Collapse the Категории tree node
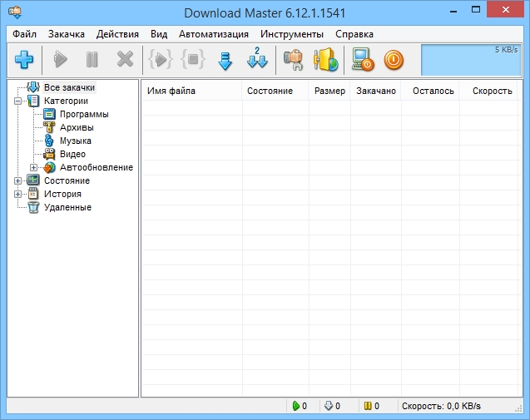530x420 pixels. [18, 101]
